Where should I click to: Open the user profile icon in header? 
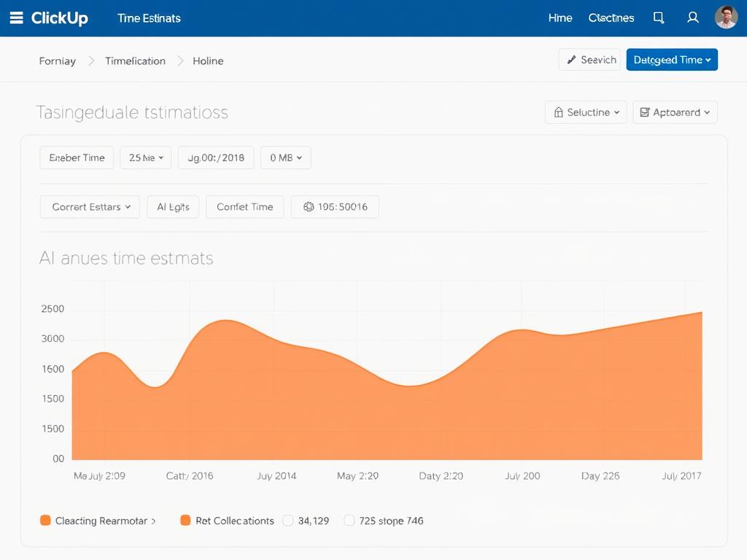coord(693,18)
